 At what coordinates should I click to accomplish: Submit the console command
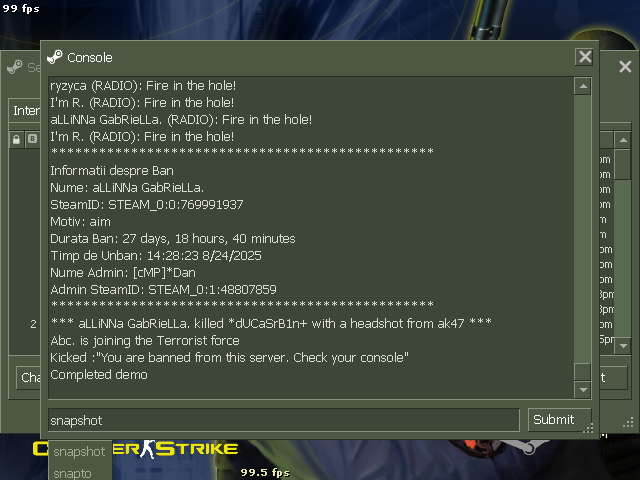point(559,420)
